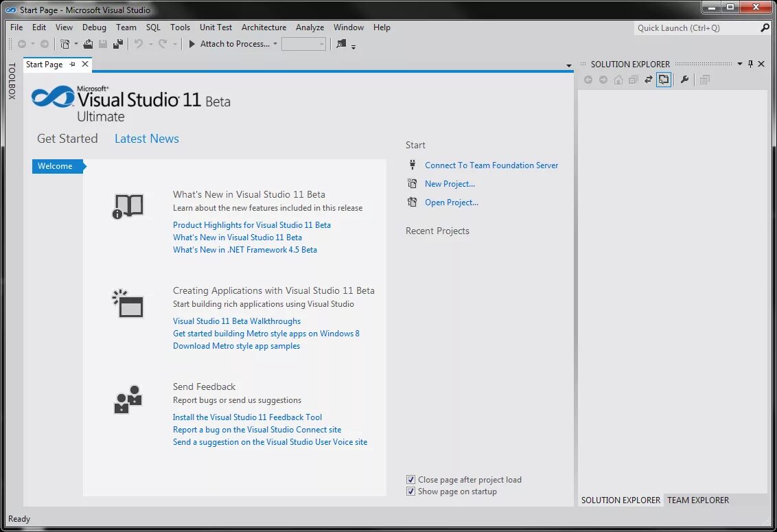
Task: Open the Attach to Process dropdown arrow
Action: pos(275,44)
